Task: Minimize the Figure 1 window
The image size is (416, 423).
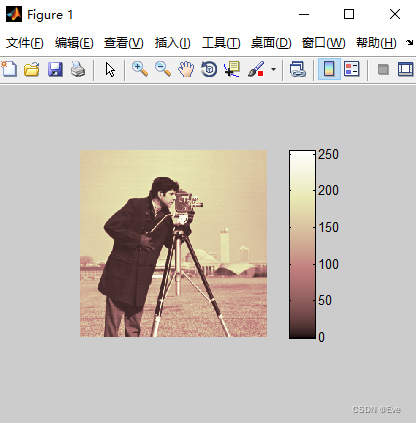Action: coord(304,14)
